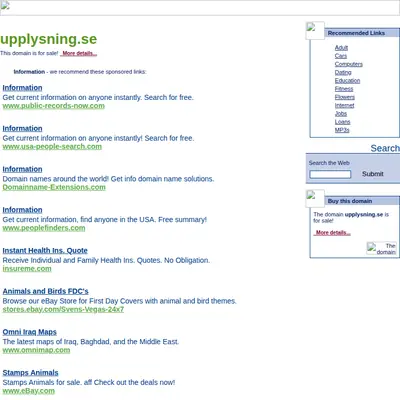Click 'Stamps Animals for sale' description
This screenshot has height=400, width=400.
coord(89,382)
